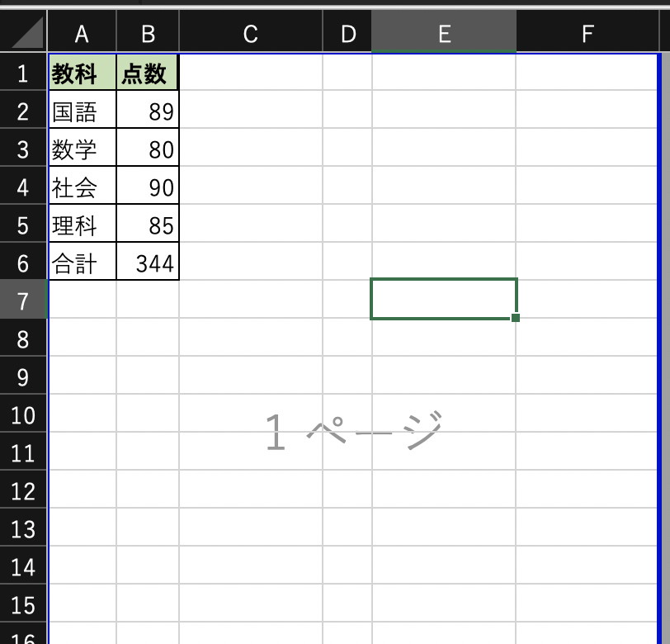Click the header cell 点数
This screenshot has height=644, width=670.
click(148, 72)
